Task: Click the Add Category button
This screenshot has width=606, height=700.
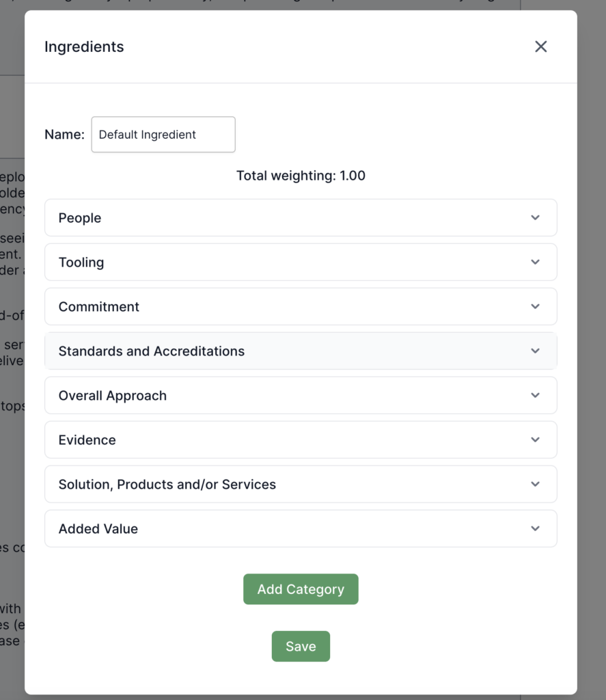Action: click(x=301, y=589)
